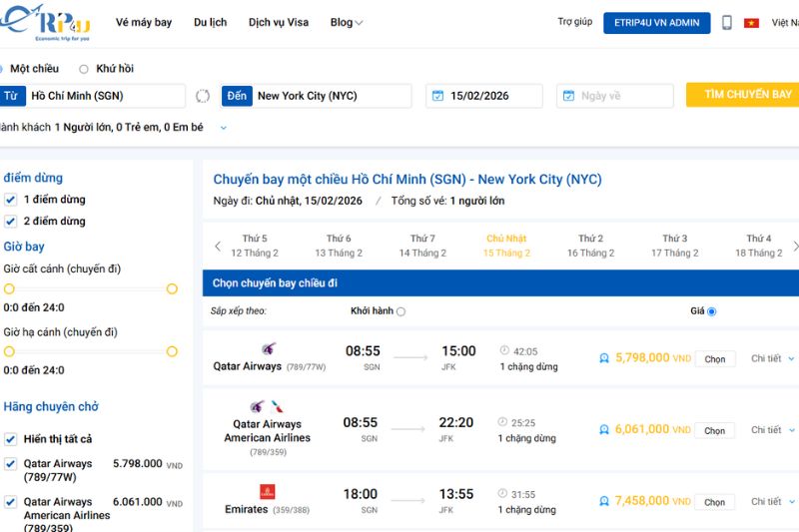The width and height of the screenshot is (799, 532).
Task: Click the ETRIP4U VN ADMIN button
Action: click(657, 23)
